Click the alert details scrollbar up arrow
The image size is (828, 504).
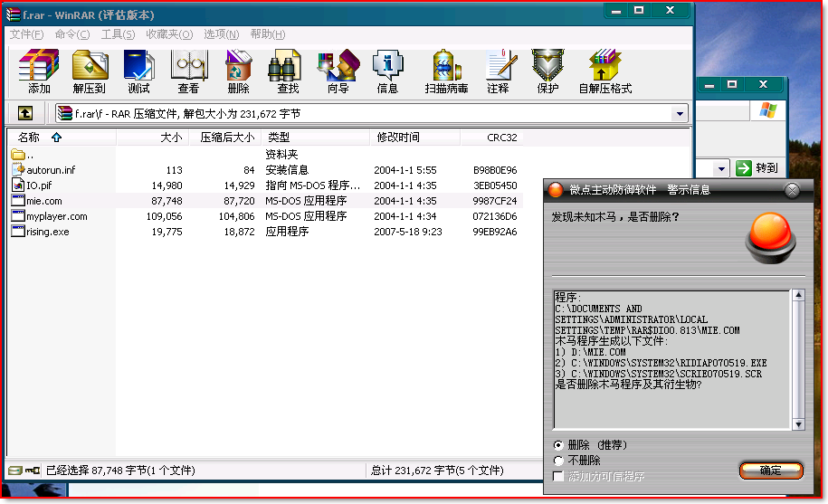pos(798,296)
